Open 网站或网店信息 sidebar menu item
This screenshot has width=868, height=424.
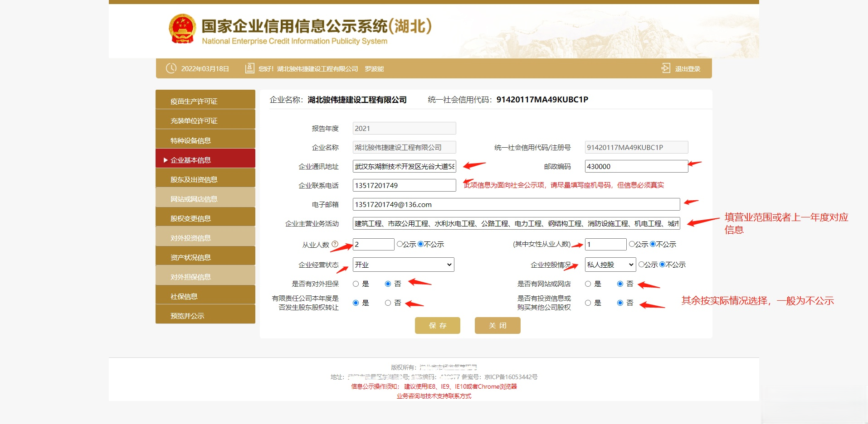205,198
